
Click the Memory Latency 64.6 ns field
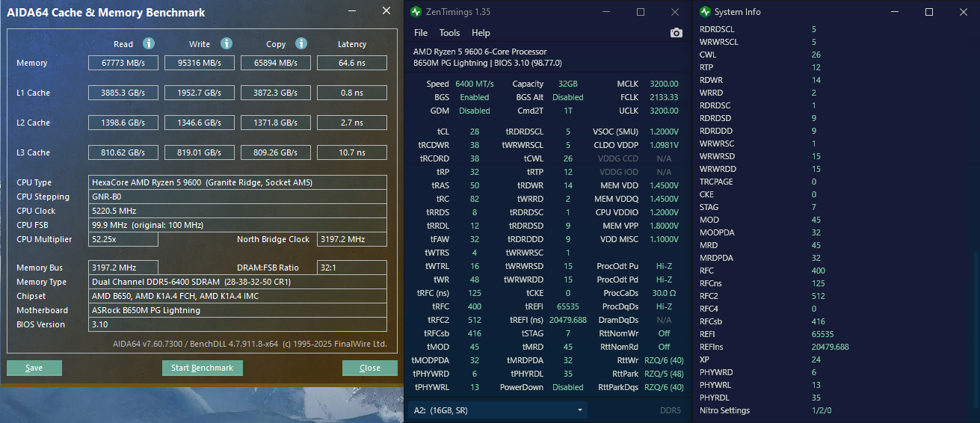coord(352,64)
